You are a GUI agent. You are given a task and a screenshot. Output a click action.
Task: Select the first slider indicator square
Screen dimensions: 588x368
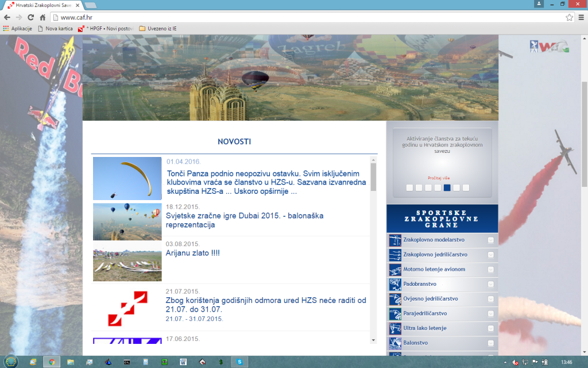pyautogui.click(x=409, y=188)
